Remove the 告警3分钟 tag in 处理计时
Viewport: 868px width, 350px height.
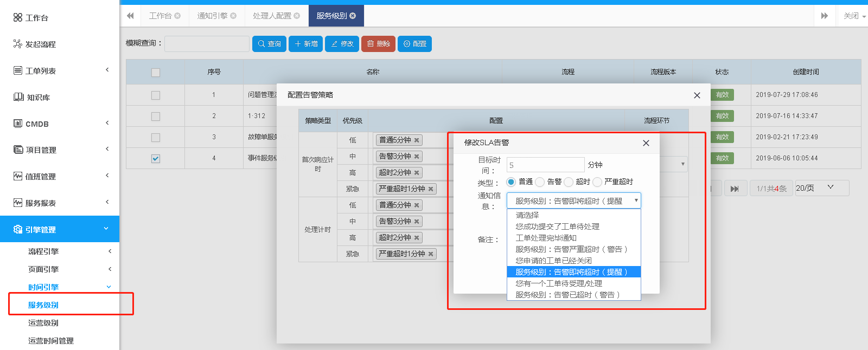pos(417,222)
